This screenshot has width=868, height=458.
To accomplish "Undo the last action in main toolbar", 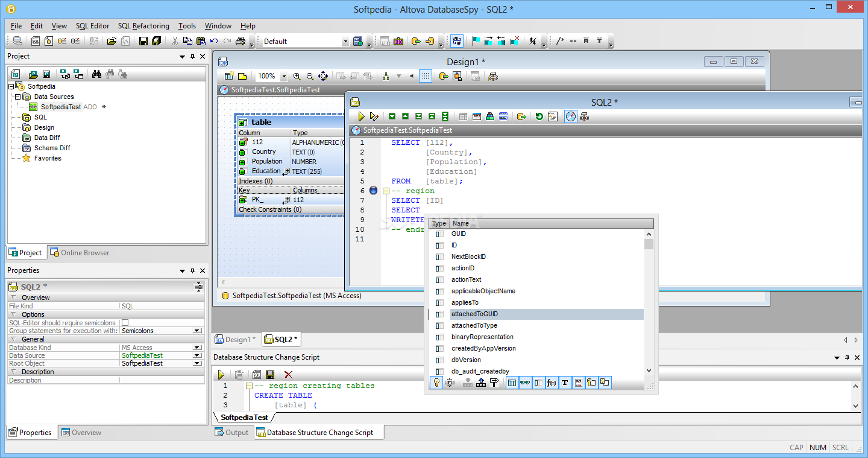I will (214, 41).
